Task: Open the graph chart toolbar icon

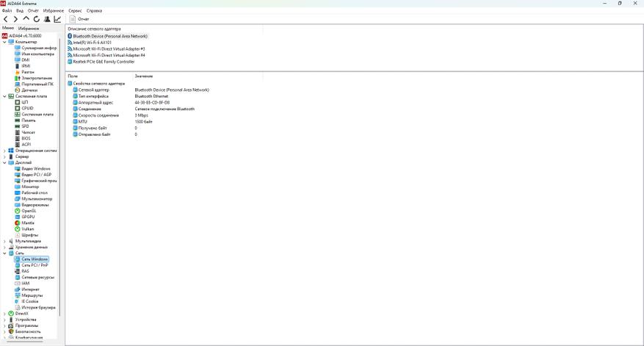Action: click(57, 19)
